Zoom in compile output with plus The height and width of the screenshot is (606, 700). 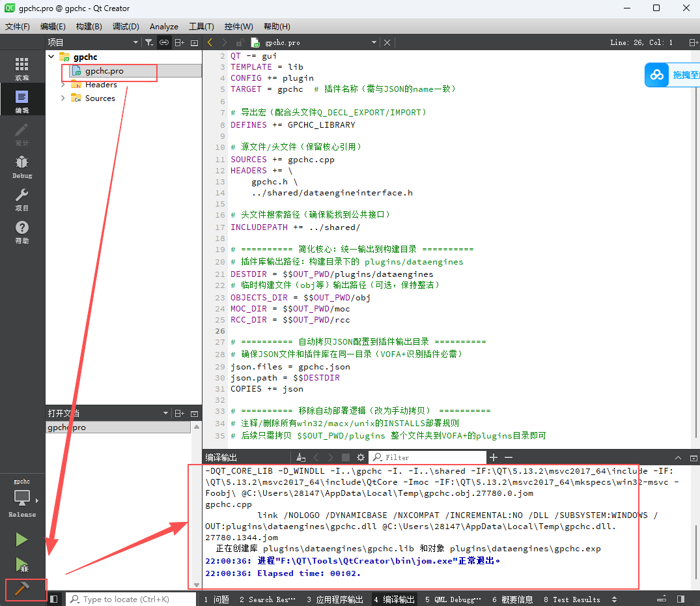click(x=494, y=457)
